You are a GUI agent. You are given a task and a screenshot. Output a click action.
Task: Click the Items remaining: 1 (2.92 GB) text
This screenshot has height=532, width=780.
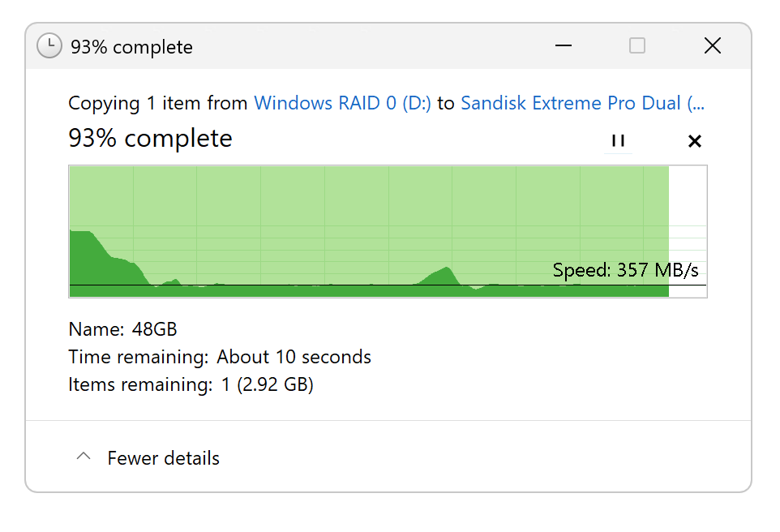coord(191,384)
